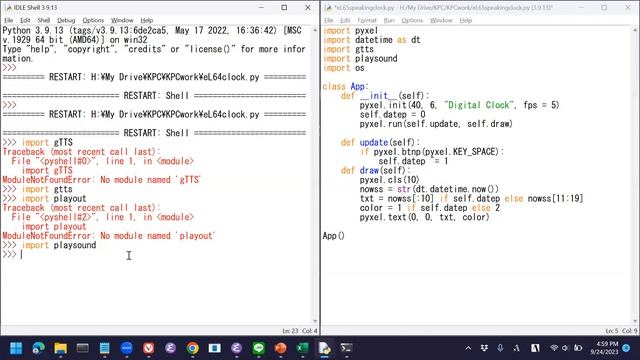This screenshot has width=640, height=360.
Task: Open the Windows Start menu
Action: 16,348
